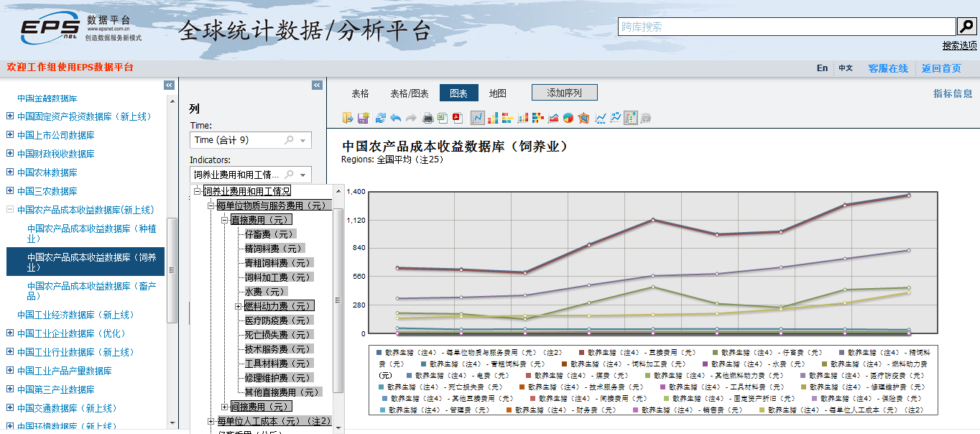
Task: Export data with the Excel icon
Action: pyautogui.click(x=443, y=118)
